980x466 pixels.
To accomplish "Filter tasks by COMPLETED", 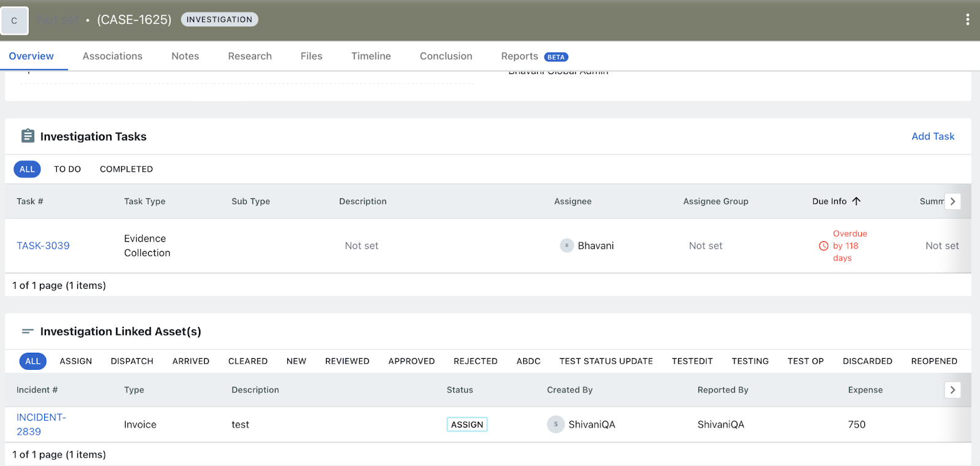I will (x=126, y=169).
